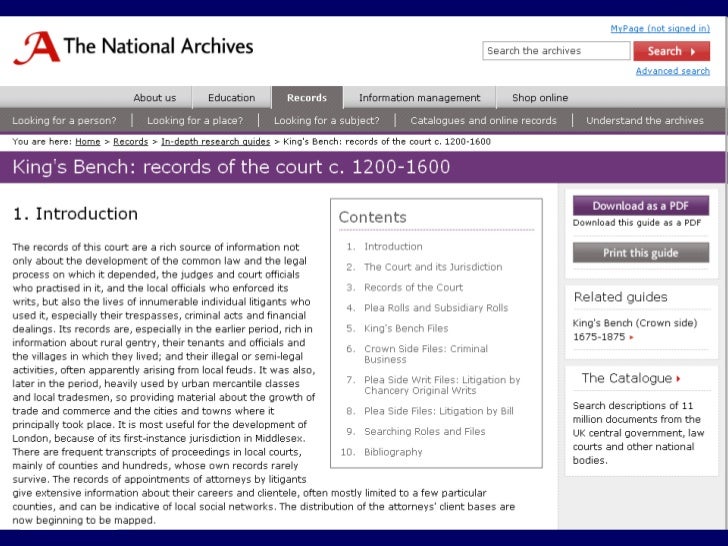Screen dimensions: 728x546
Task: Jump to Searching Roles and Files
Action: [x=424, y=431]
